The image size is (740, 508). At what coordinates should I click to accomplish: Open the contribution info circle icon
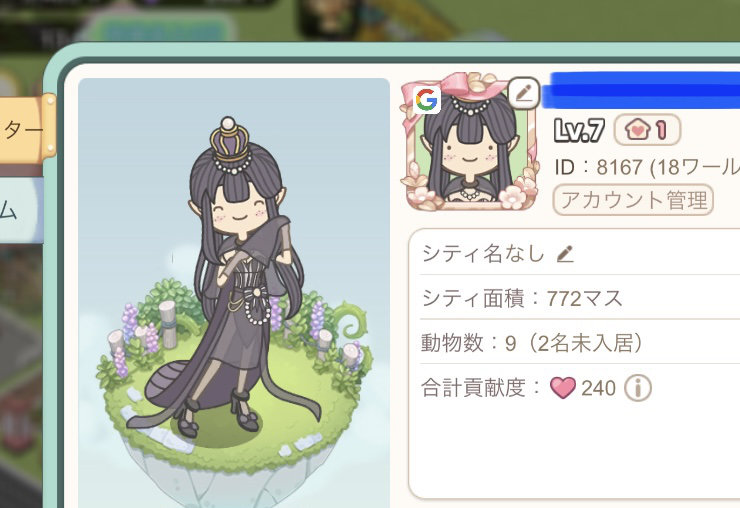(638, 388)
